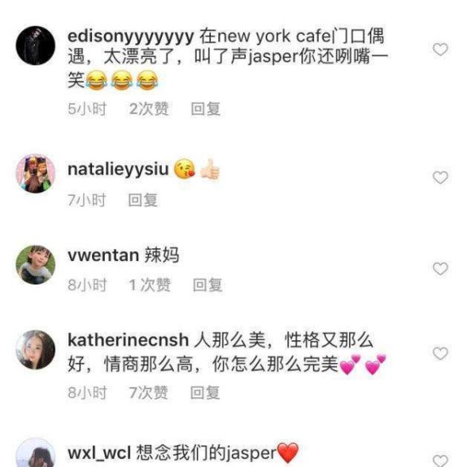Tap the heart beside wxl_wcl's comment

pos(440,461)
